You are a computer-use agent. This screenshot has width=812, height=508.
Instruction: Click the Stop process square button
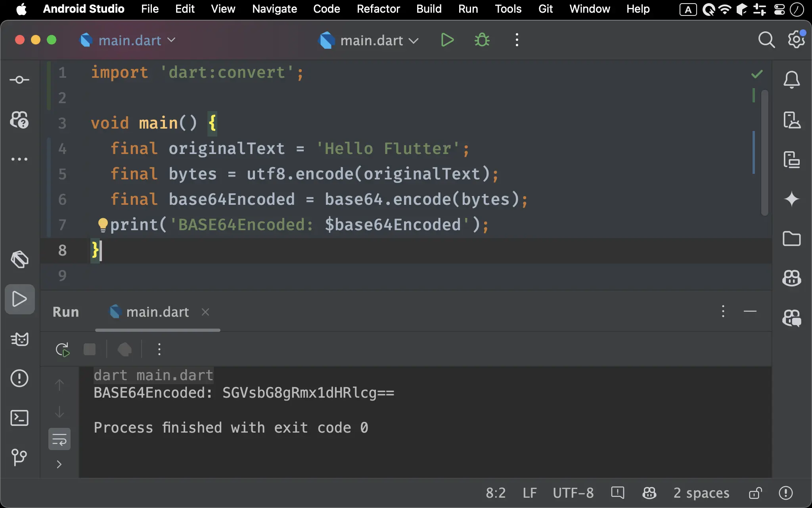coord(90,350)
